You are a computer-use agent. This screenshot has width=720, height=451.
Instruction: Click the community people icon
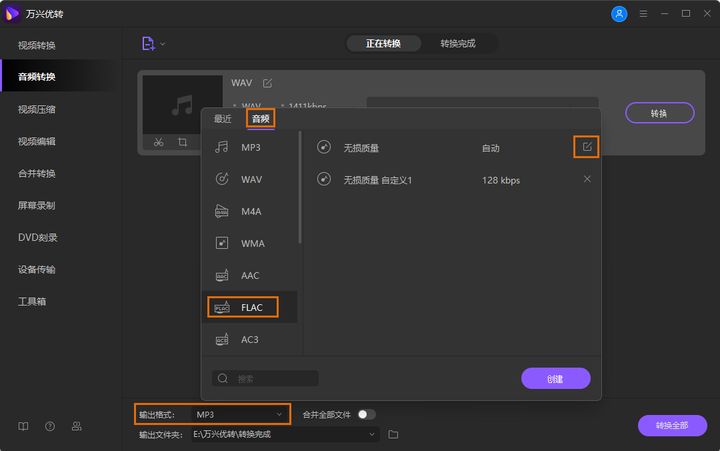coord(77,426)
